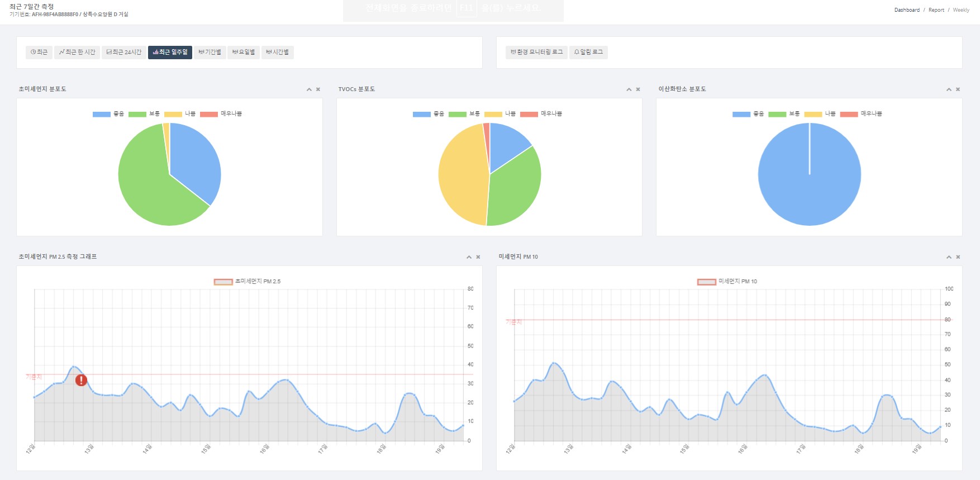
Task: Open the Report breadcrumb link
Action: click(x=936, y=10)
